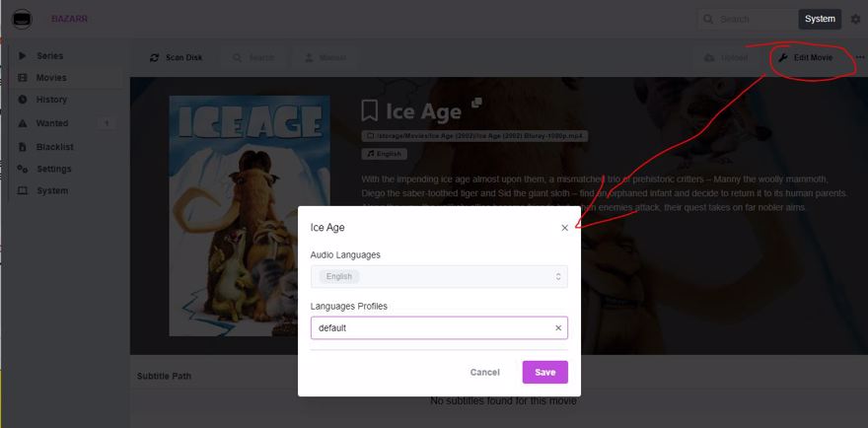Toggle the bookmark icon beside Ice Age
Image resolution: width=868 pixels, height=428 pixels.
tap(369, 110)
